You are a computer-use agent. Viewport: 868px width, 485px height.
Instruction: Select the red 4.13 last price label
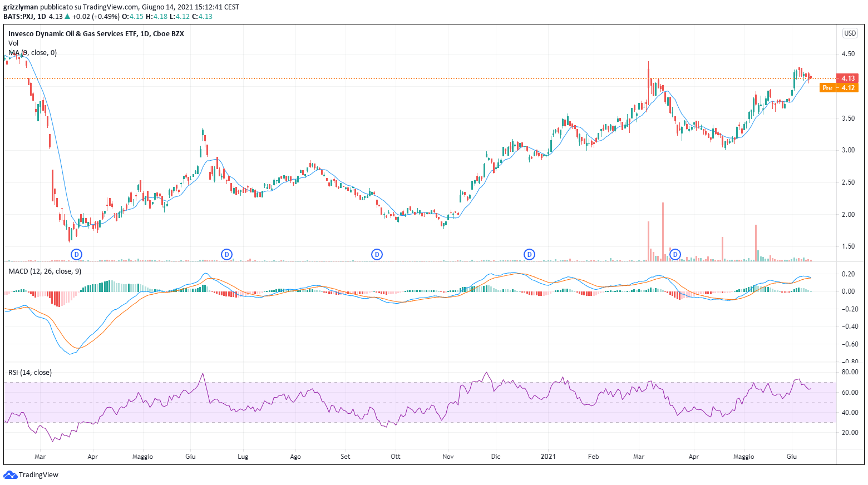pyautogui.click(x=847, y=78)
